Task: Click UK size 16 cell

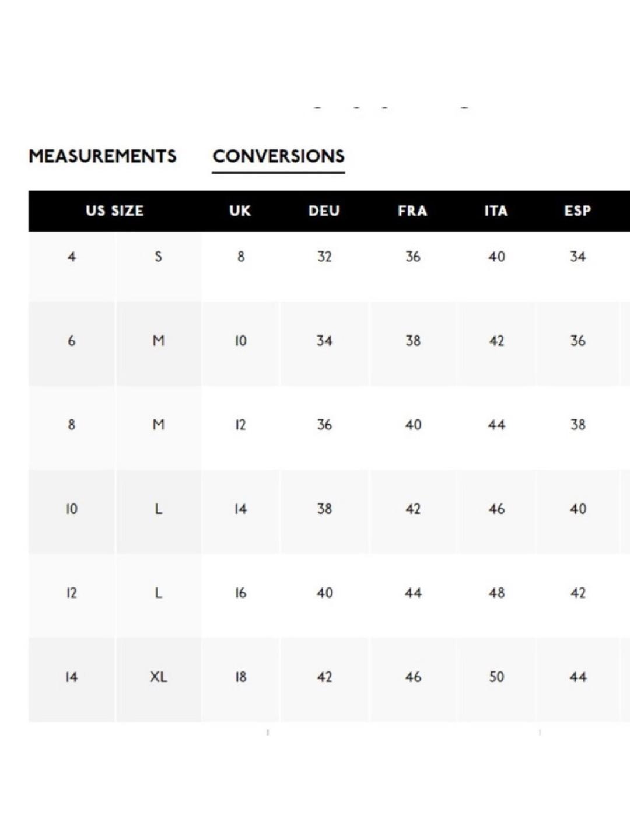Action: pyautogui.click(x=241, y=593)
